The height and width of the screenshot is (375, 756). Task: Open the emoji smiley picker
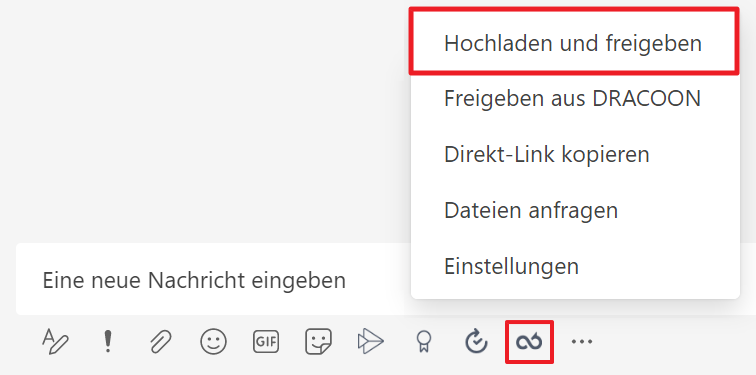(x=213, y=342)
